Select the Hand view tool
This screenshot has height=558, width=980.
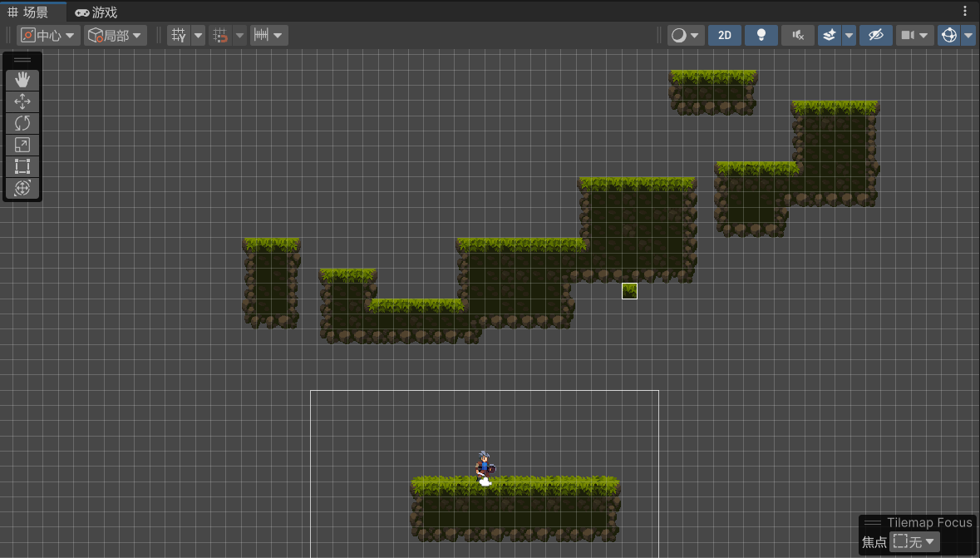[22, 80]
